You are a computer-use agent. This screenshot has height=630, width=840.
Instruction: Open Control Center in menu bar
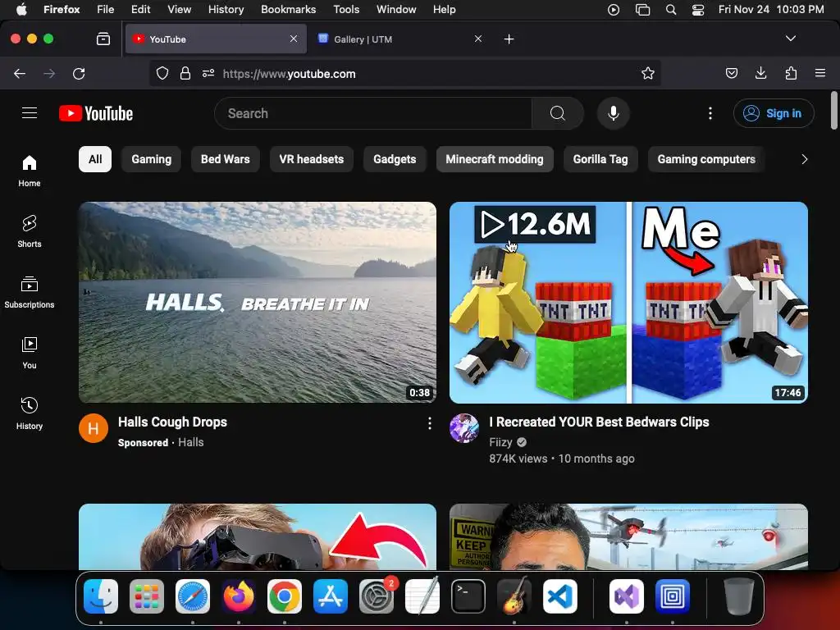point(698,9)
